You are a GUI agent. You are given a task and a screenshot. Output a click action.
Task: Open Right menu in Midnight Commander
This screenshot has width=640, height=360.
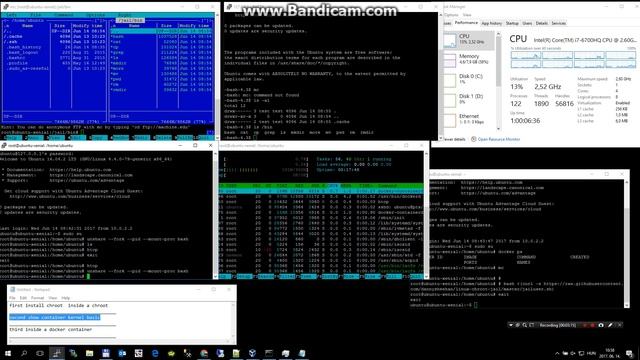(124, 15)
